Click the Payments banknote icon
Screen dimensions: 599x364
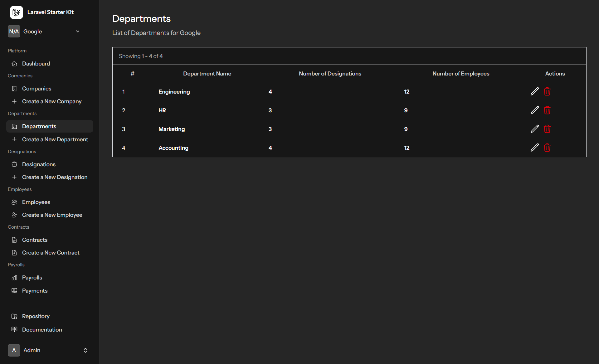pos(14,291)
